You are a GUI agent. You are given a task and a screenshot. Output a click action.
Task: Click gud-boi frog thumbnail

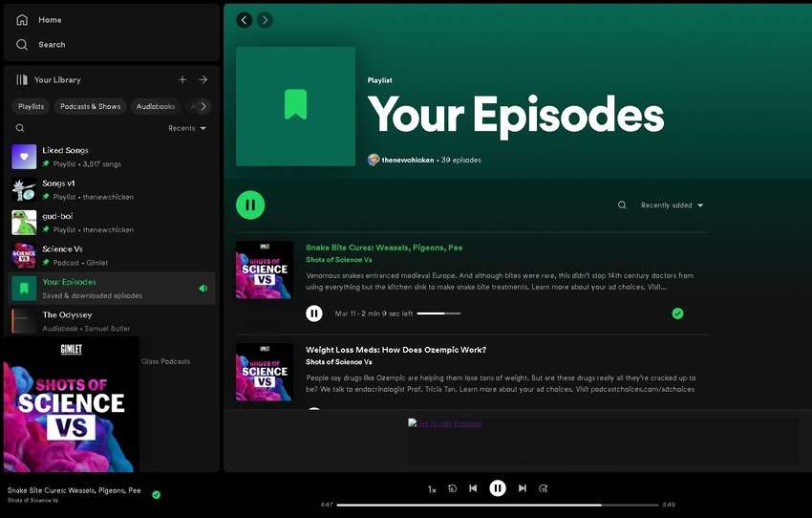24,223
